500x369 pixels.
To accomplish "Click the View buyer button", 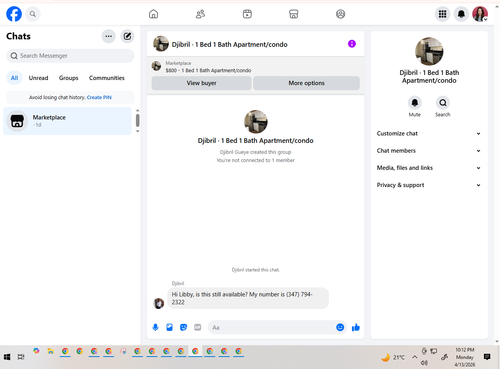I will (x=201, y=83).
